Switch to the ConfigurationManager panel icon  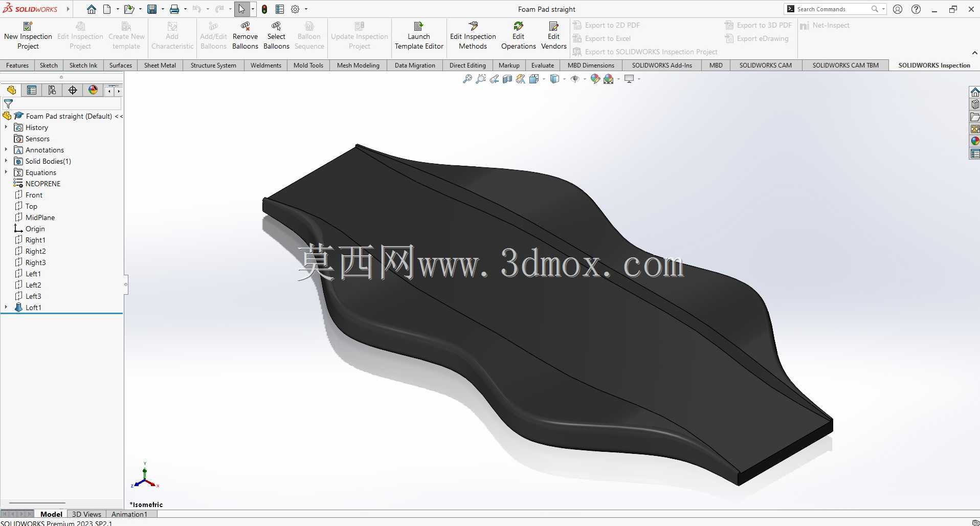coord(52,91)
